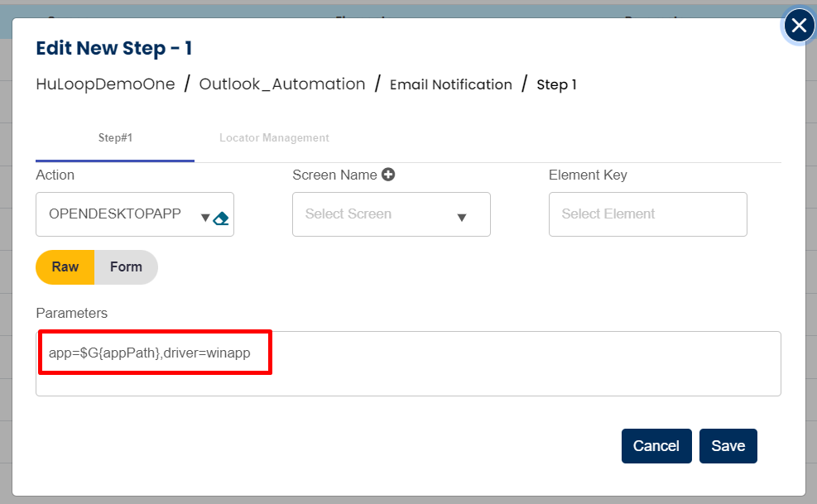Click the Edit New Step - 1 heading

click(114, 48)
